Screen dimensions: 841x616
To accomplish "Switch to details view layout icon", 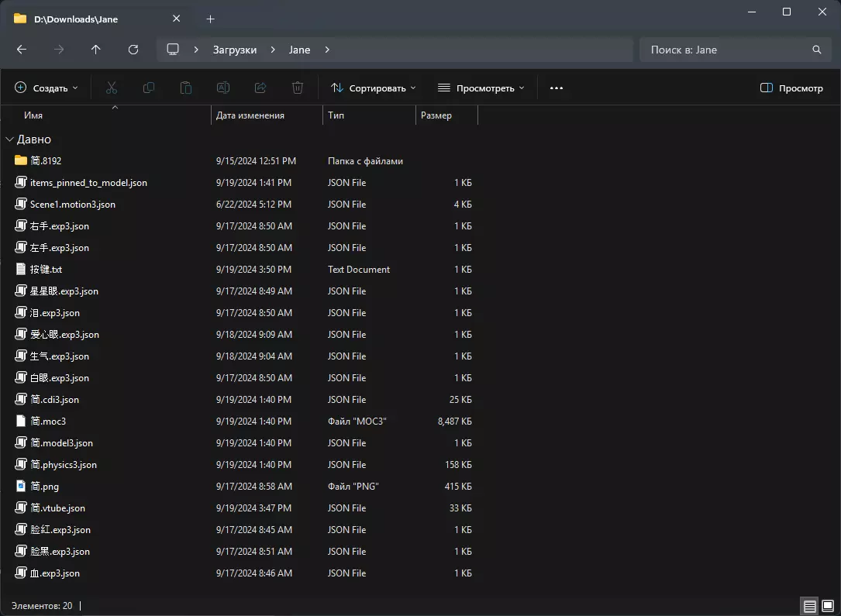I will (x=809, y=606).
